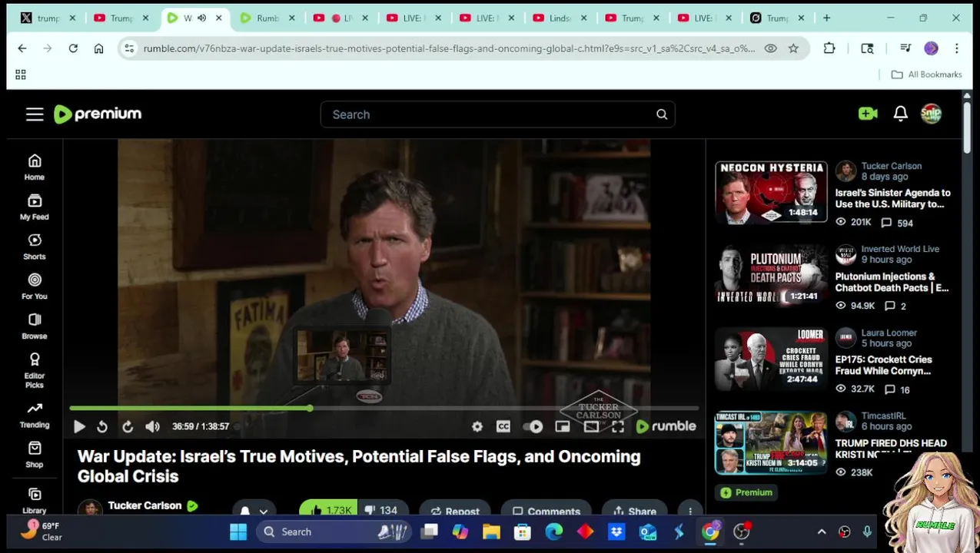The height and width of the screenshot is (553, 980).
Task: Expand the notification bell dropdown chevron
Action: (264, 512)
